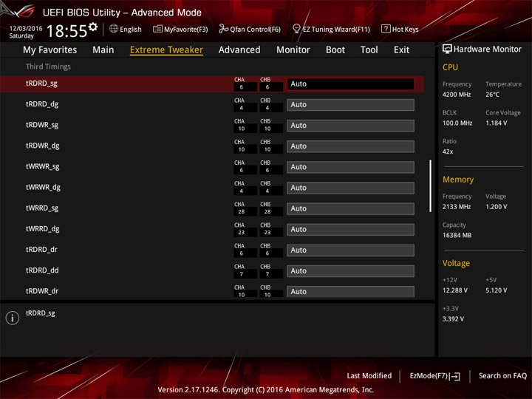Click the settings gear icon beside the clock
The image size is (532, 399).
[x=93, y=27]
